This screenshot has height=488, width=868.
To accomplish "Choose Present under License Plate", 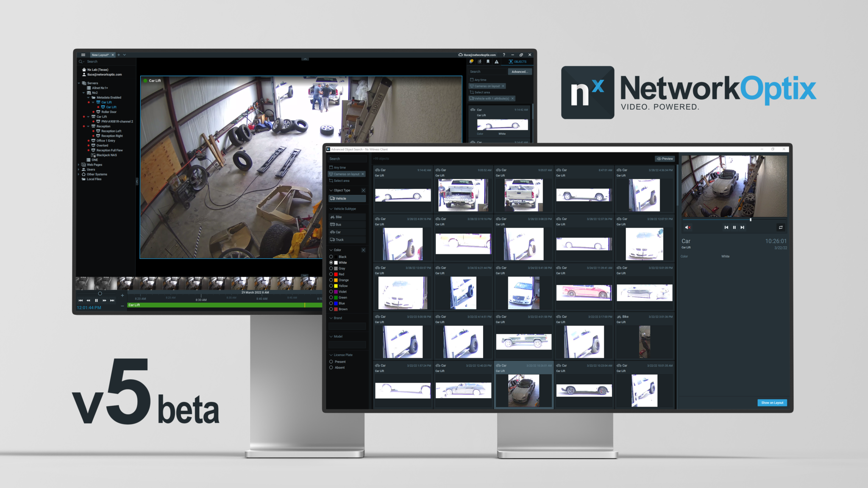I will pos(331,362).
